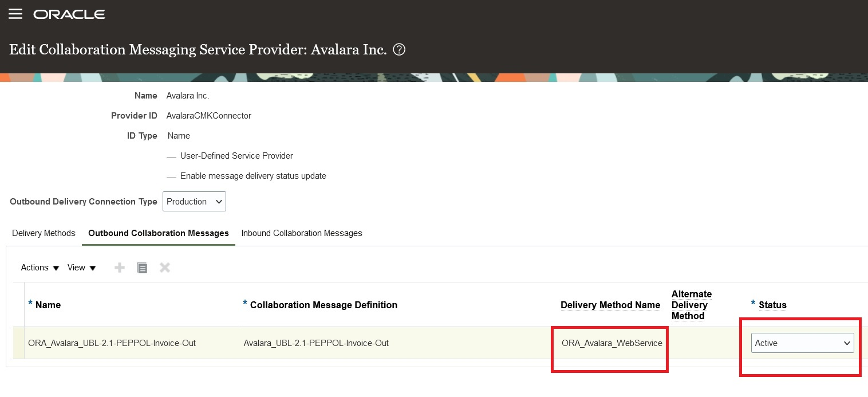Click ORA_Avalara_WebService delivery method cell
This screenshot has height=397, width=868.
(x=612, y=343)
